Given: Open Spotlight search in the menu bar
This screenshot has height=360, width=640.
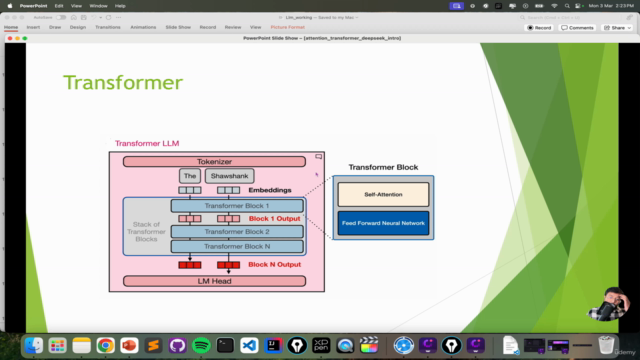Looking at the screenshot, I should [x=567, y=6].
